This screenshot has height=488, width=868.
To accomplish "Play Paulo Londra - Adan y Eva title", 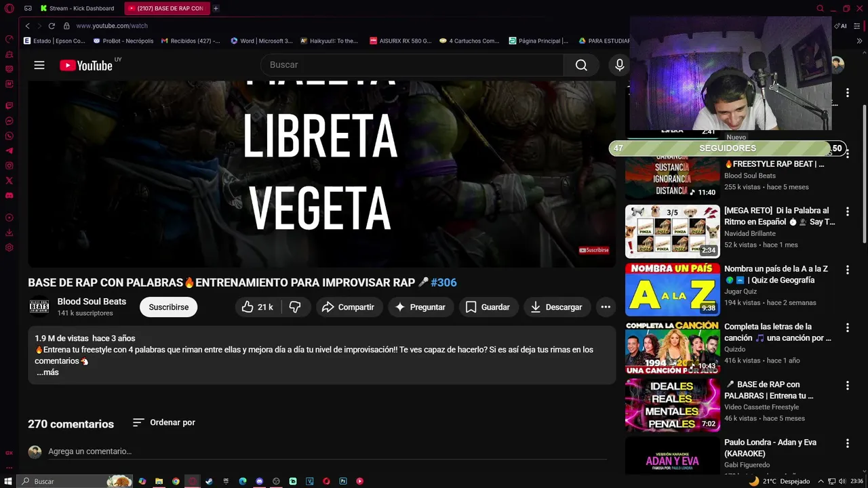I will click(770, 448).
